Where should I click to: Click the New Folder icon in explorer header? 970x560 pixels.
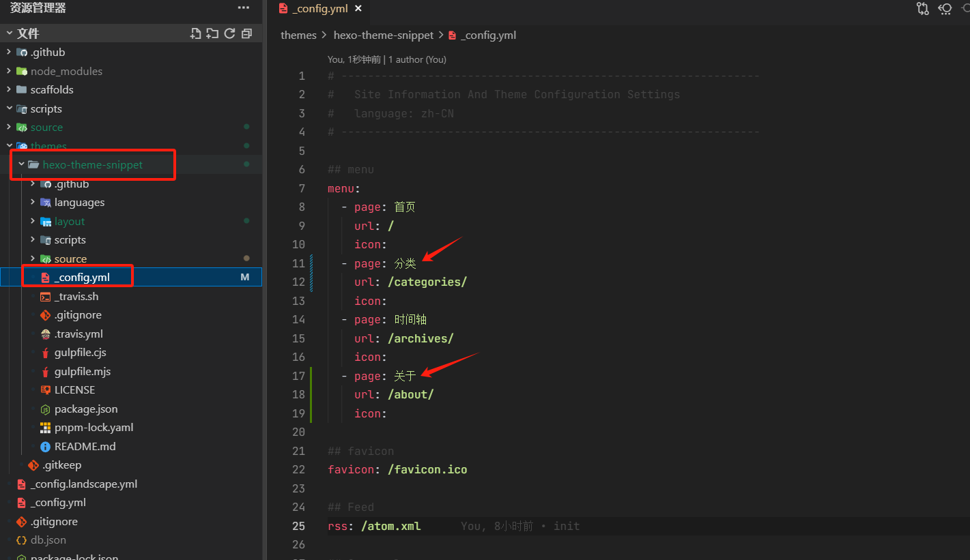(212, 33)
